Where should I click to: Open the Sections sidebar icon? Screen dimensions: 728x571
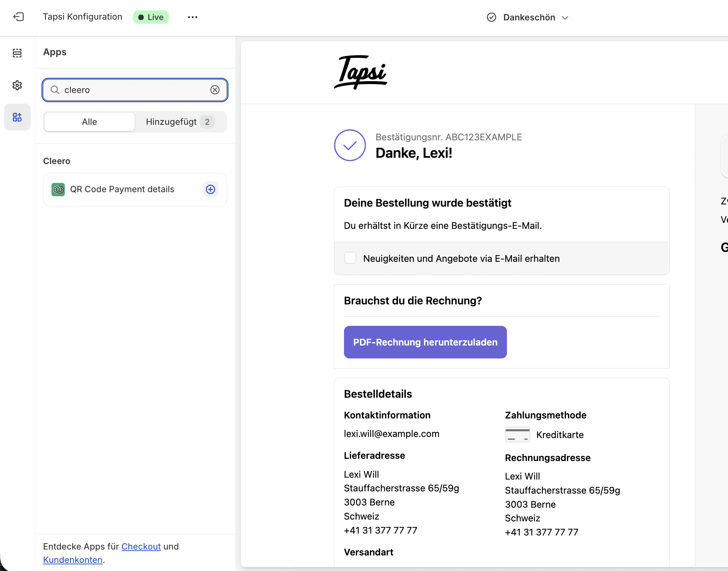[x=17, y=53]
